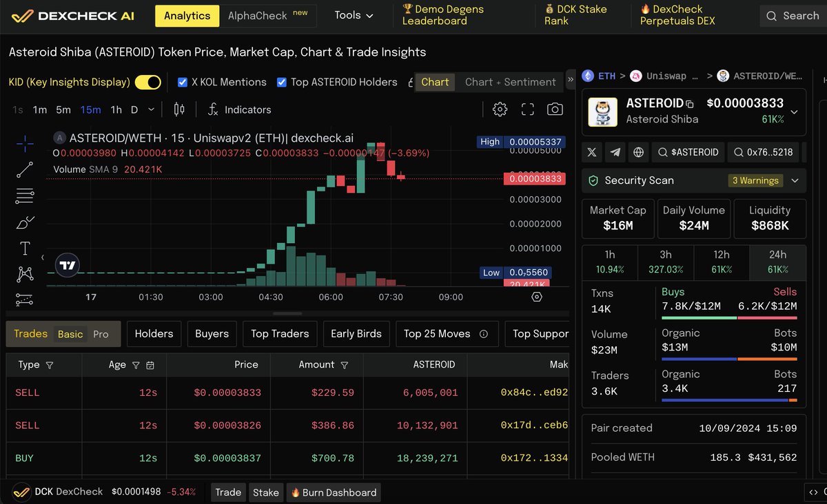827x504 pixels.
Task: Open the Indicators menu
Action: (239, 109)
